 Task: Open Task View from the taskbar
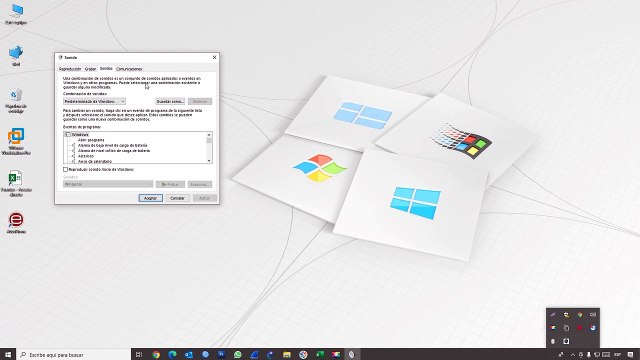coord(139,354)
